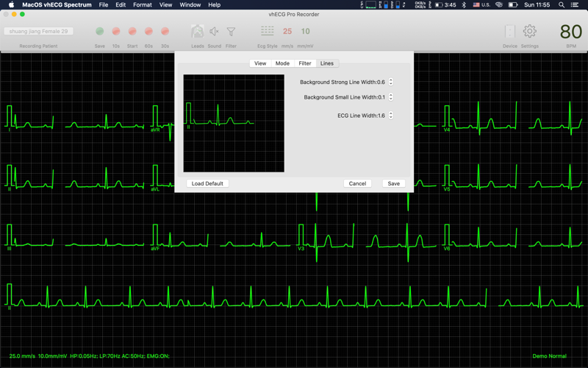Open the Settings gear icon
The image size is (588, 368).
pyautogui.click(x=529, y=31)
